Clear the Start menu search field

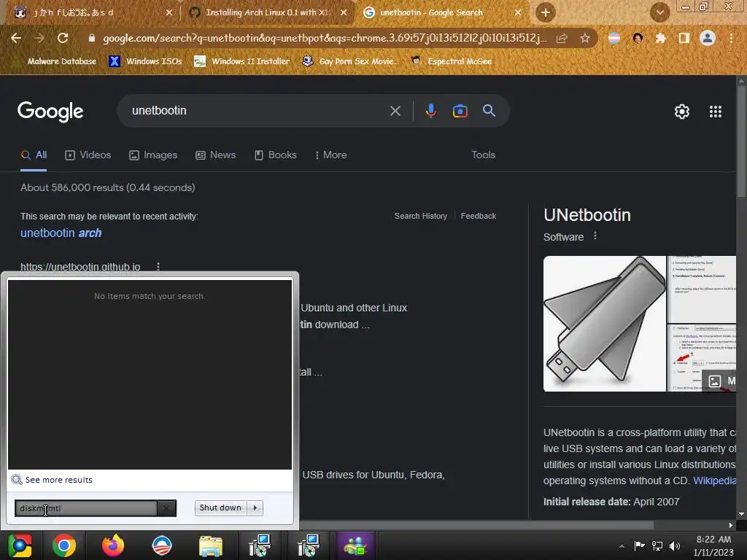(166, 508)
